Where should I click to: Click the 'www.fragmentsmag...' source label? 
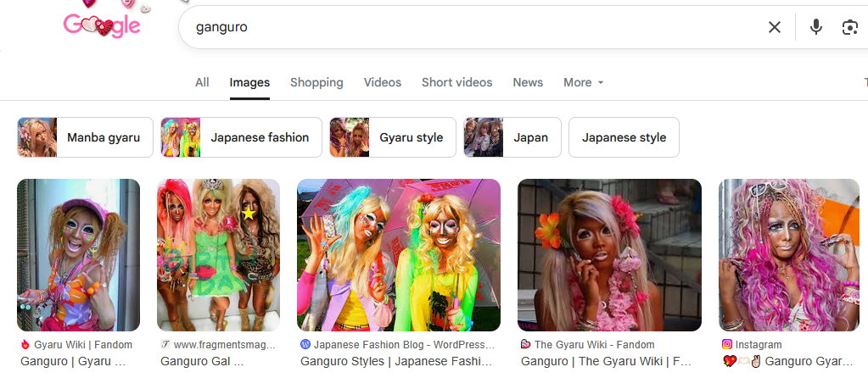224,345
